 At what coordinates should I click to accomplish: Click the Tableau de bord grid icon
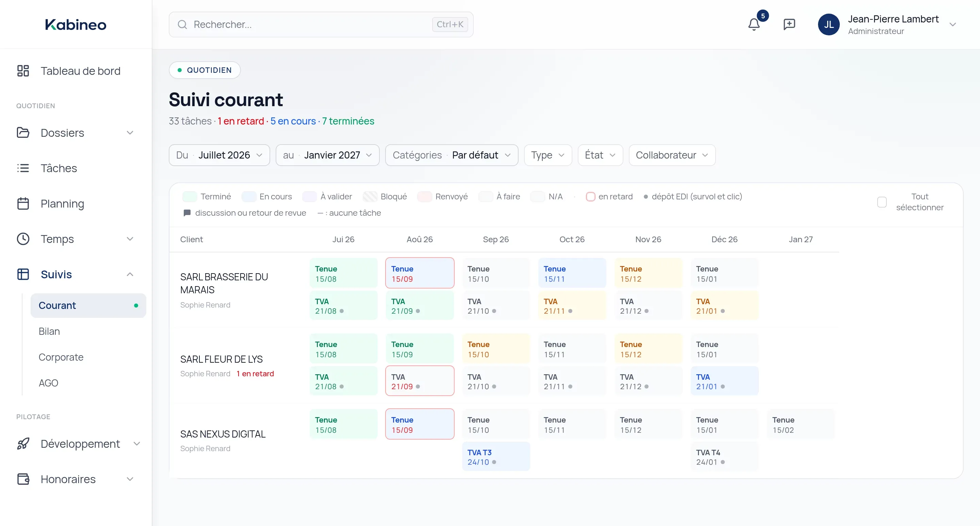(x=23, y=71)
